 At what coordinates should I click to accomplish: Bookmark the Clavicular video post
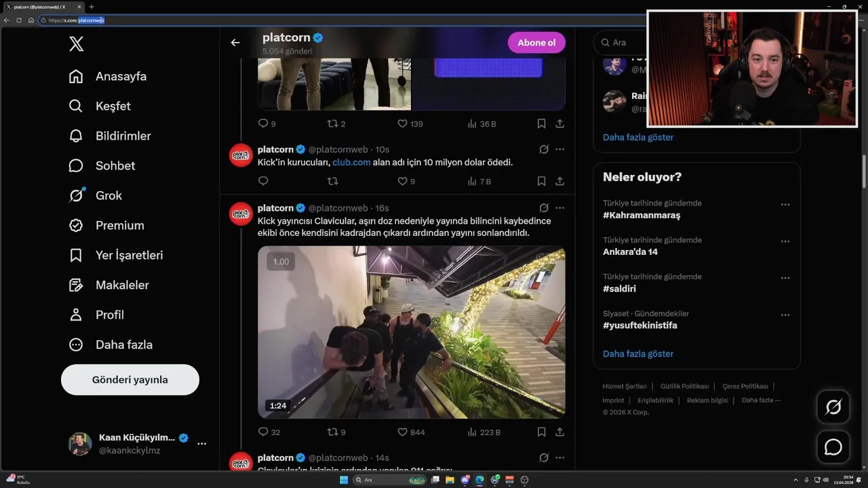541,432
